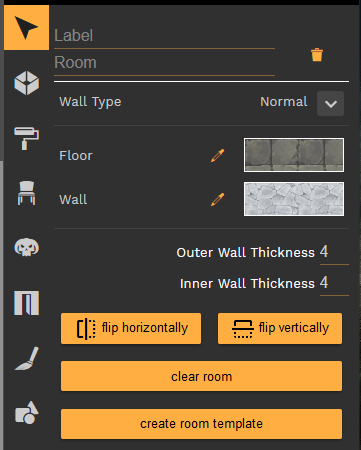Select the paint roller tool
The height and width of the screenshot is (450, 361).
click(x=26, y=138)
